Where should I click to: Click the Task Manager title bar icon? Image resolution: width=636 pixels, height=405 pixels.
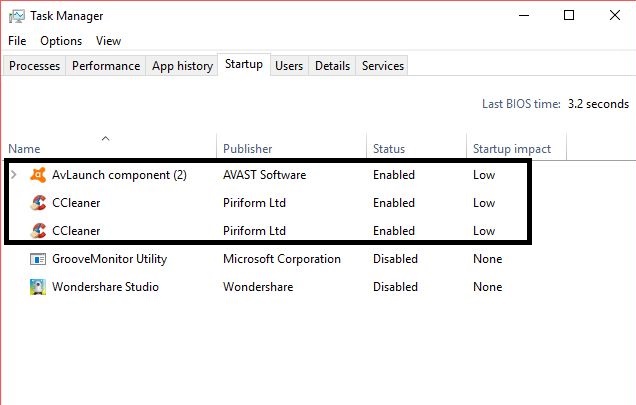(16, 16)
